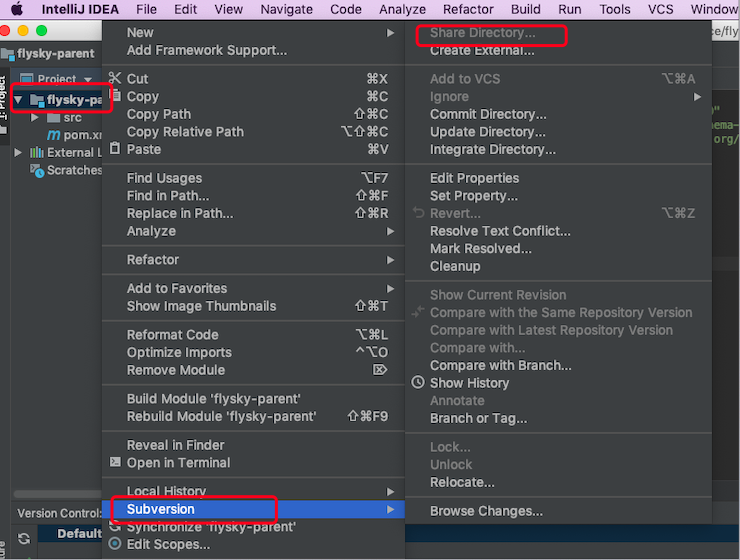The width and height of the screenshot is (740, 560).
Task: Open the New submenu
Action: pos(253,33)
